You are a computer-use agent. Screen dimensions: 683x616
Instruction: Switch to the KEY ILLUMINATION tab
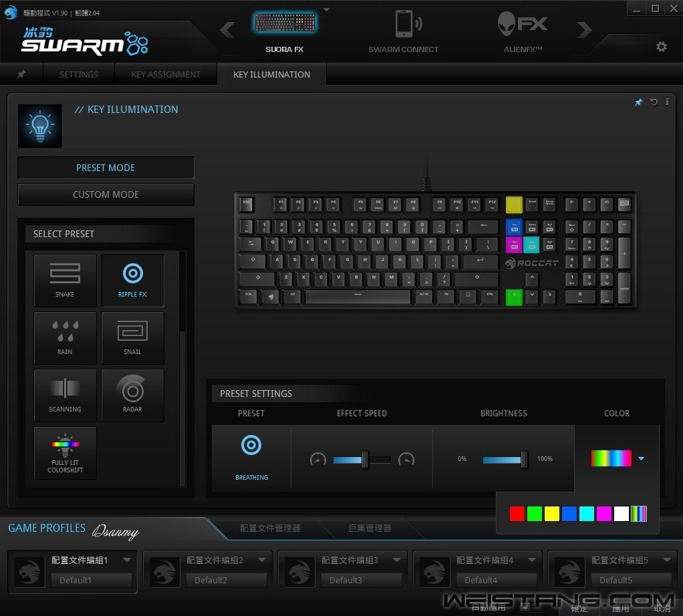(x=272, y=74)
